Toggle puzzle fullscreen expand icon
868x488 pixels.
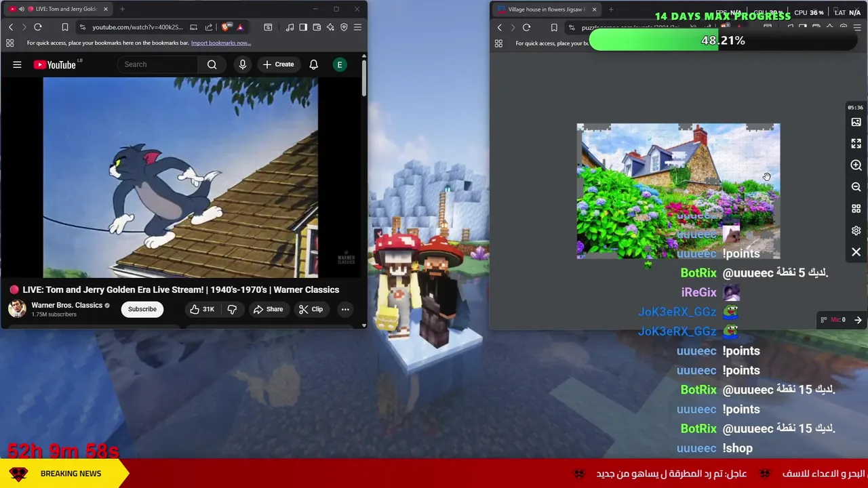(856, 144)
